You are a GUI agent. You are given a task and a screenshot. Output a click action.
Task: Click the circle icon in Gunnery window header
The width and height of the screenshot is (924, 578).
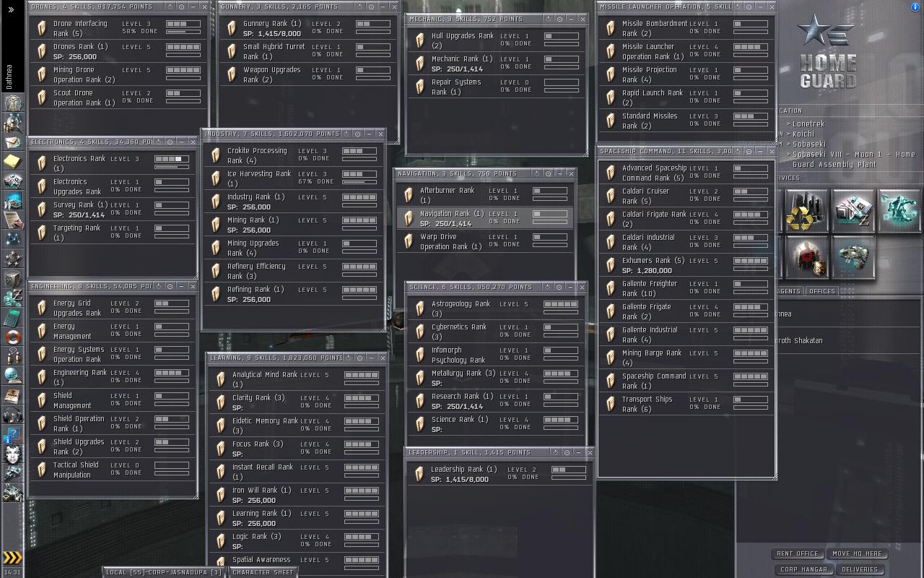coord(371,7)
